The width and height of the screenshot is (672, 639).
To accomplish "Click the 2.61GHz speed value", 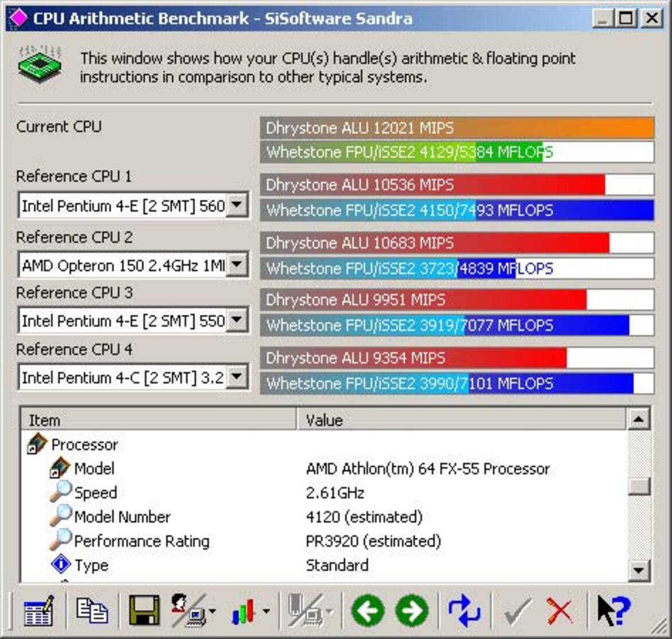I will 335,493.
